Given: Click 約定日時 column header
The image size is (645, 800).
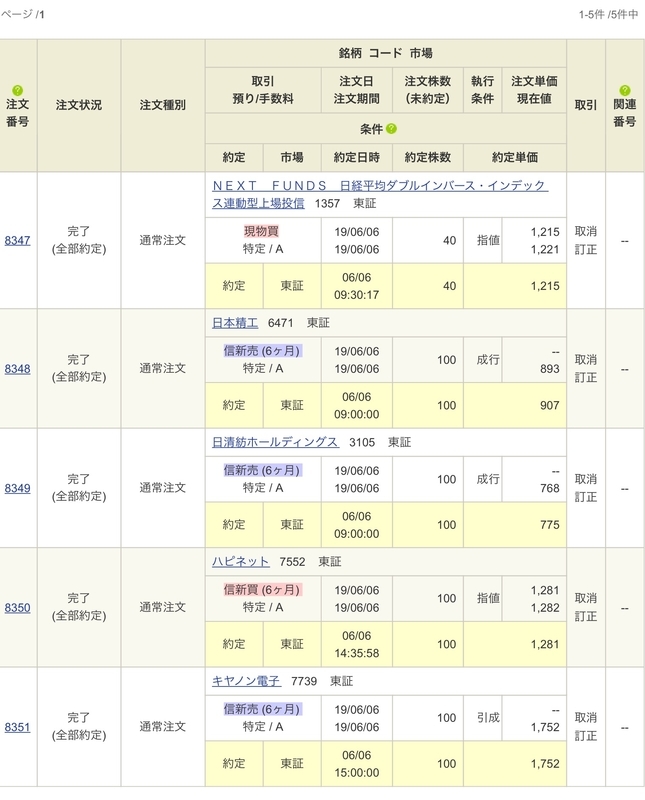Looking at the screenshot, I should (x=357, y=158).
